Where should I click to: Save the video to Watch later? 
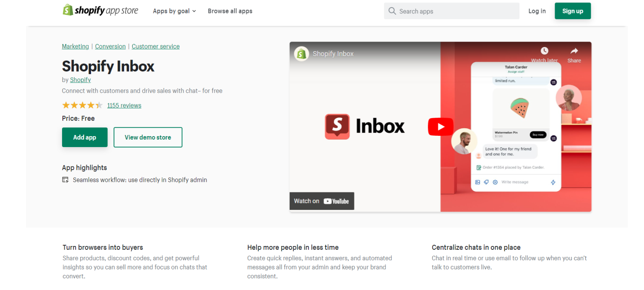tap(544, 51)
